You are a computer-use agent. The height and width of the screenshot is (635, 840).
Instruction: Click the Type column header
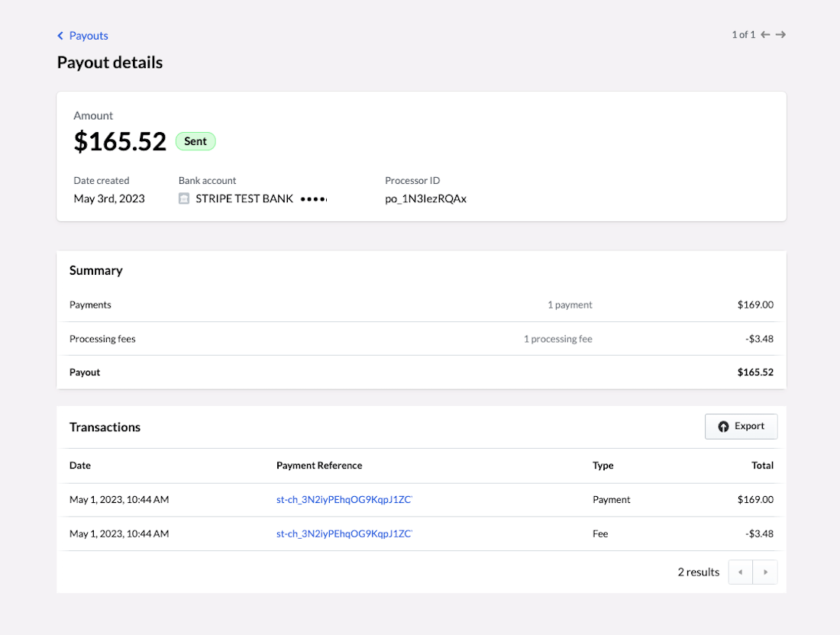tap(603, 466)
